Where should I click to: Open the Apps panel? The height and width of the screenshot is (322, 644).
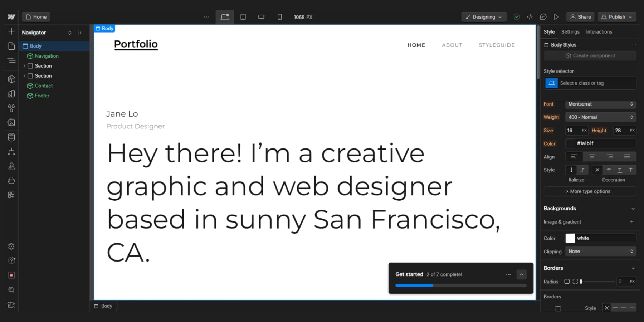click(x=11, y=195)
